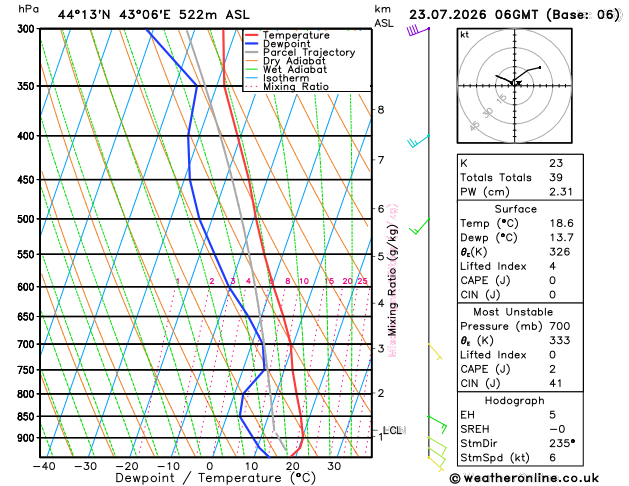Click the km ASL unit label
The height and width of the screenshot is (486, 629).
tap(384, 16)
